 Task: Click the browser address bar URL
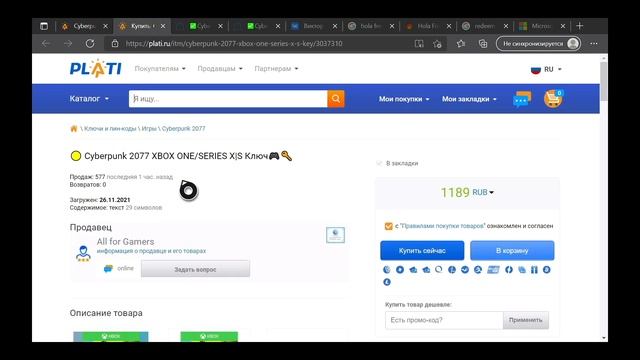pyautogui.click(x=234, y=44)
